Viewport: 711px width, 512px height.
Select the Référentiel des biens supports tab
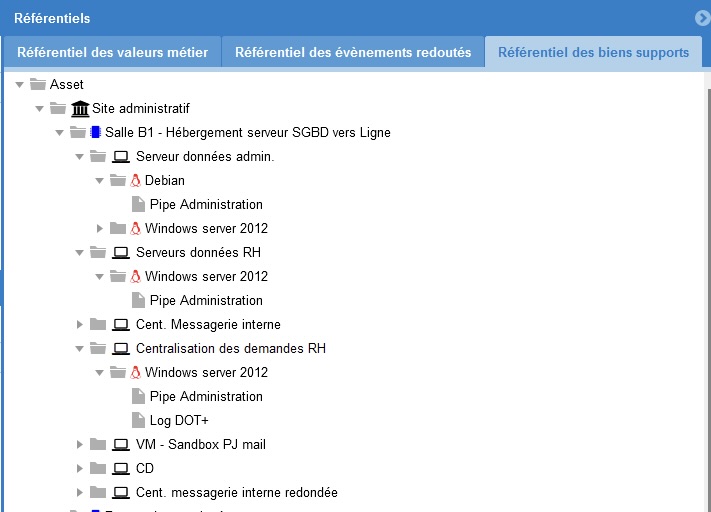(593, 52)
